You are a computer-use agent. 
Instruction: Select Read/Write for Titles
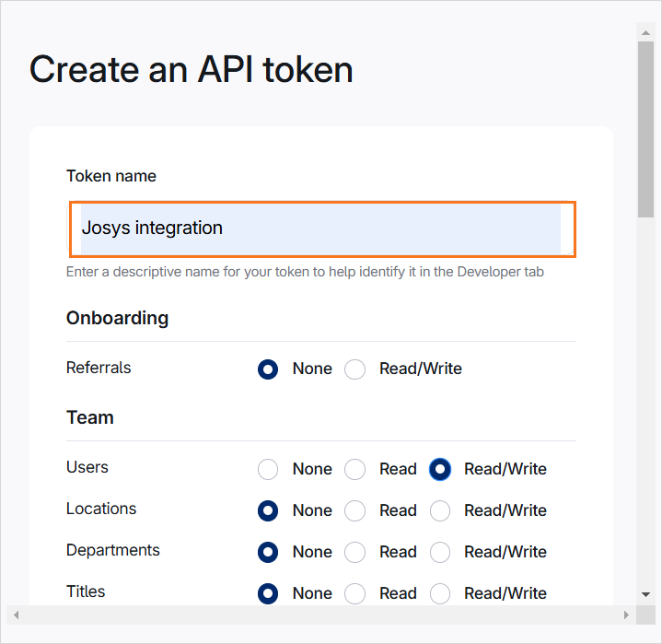[x=440, y=593]
